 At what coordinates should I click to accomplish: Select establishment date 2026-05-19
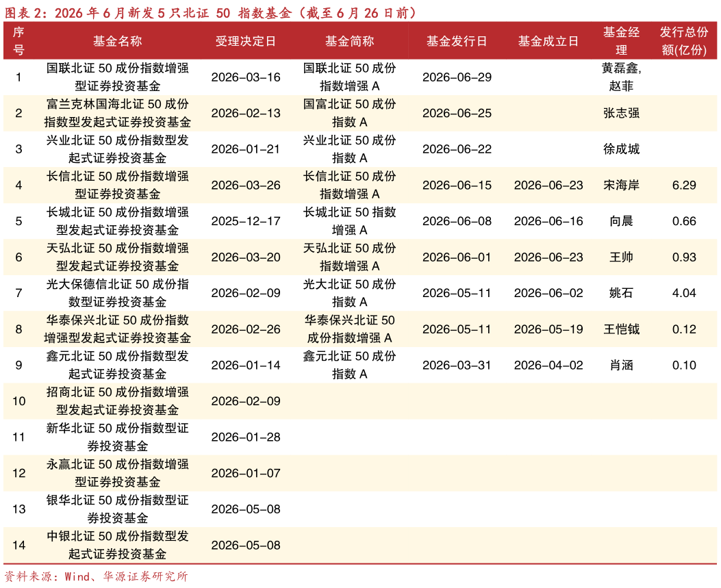548,329
